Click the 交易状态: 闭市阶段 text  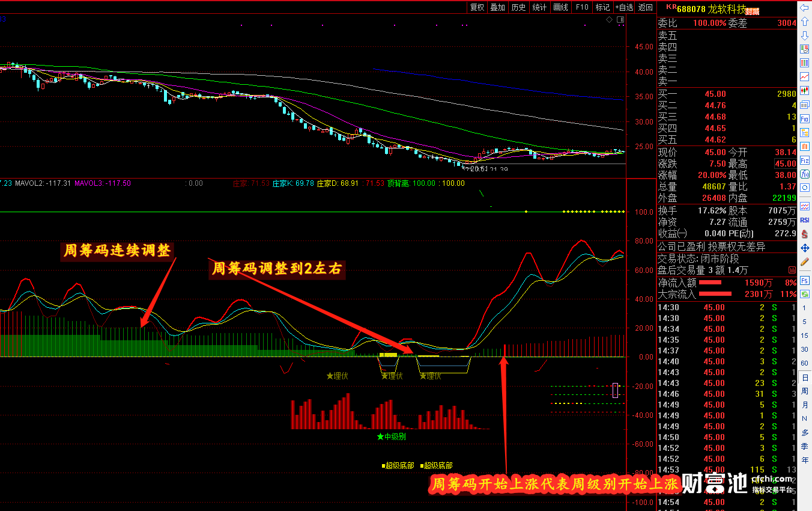pyautogui.click(x=697, y=259)
